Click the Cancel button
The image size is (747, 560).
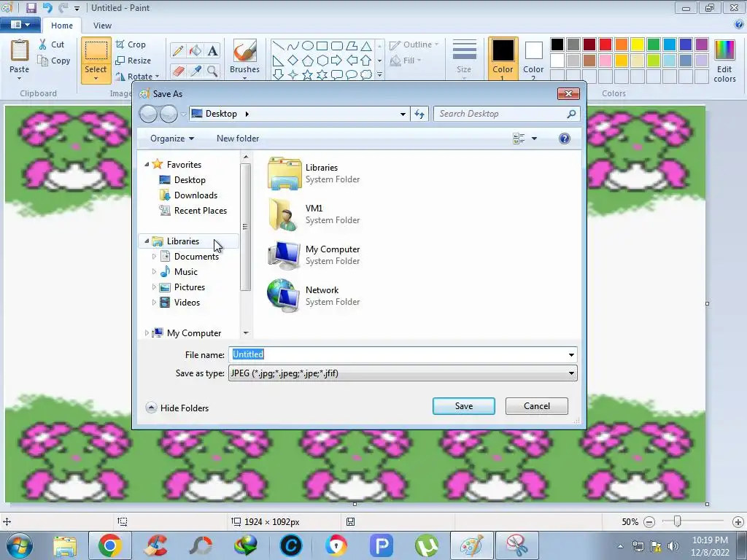(x=536, y=406)
